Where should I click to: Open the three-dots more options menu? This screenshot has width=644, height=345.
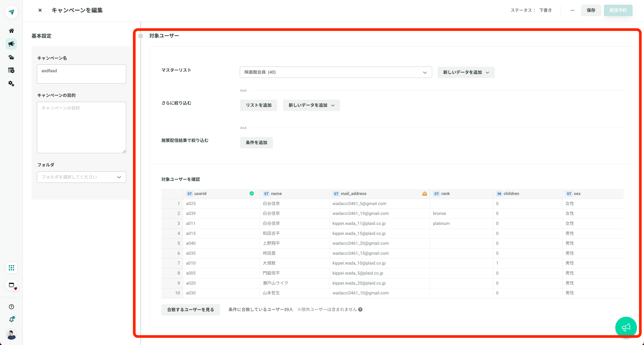(572, 10)
